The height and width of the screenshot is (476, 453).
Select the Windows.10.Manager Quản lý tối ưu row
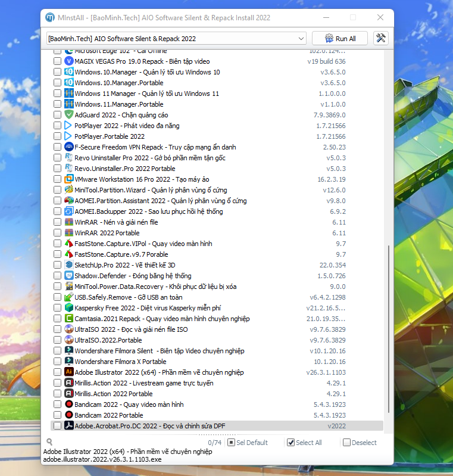click(217, 72)
